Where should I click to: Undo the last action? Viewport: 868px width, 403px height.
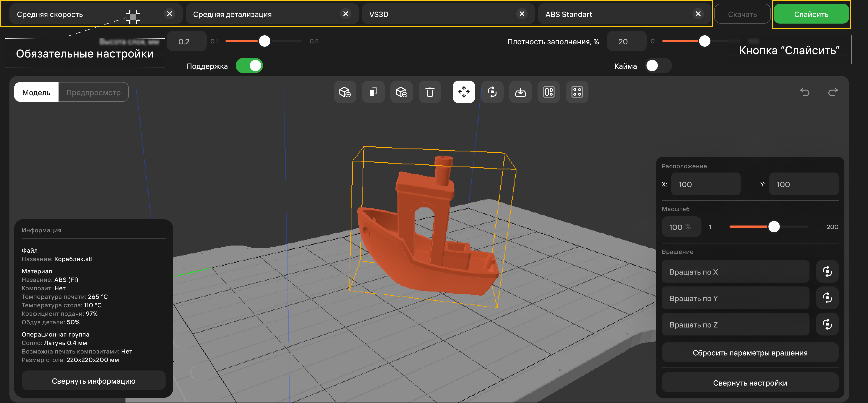pos(805,92)
